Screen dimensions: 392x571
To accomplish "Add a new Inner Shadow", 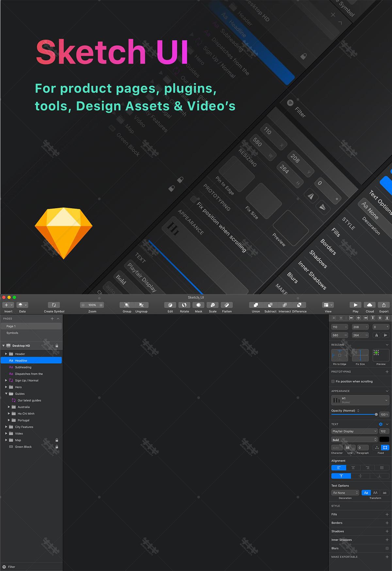I will pyautogui.click(x=387, y=540).
